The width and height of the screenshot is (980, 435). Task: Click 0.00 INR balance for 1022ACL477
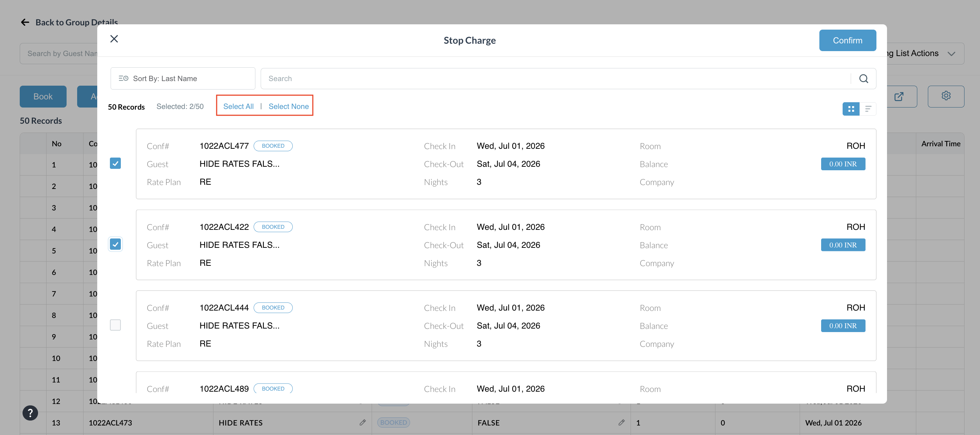[x=843, y=164]
